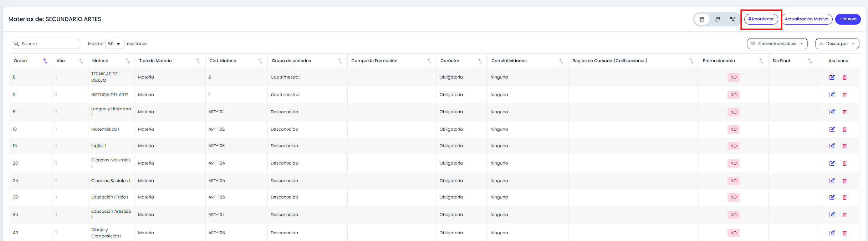The image size is (868, 241).
Task: Sort by the Materia column header
Action: (111, 61)
